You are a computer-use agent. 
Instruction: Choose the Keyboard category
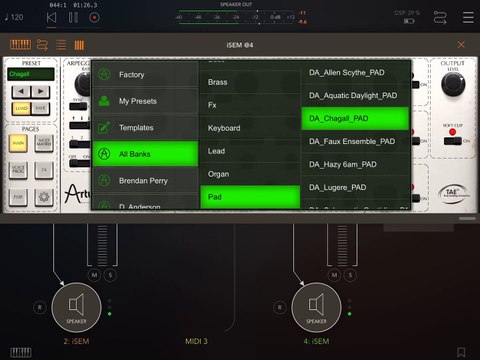tap(250, 128)
